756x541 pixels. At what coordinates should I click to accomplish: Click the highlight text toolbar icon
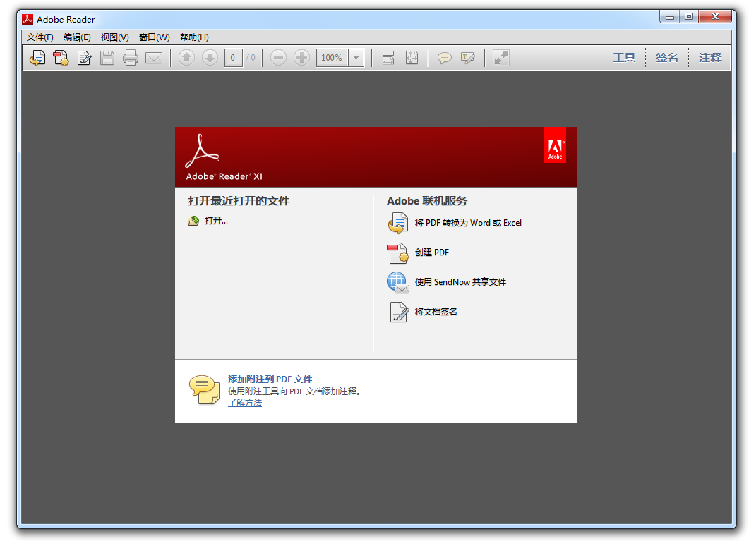point(467,57)
